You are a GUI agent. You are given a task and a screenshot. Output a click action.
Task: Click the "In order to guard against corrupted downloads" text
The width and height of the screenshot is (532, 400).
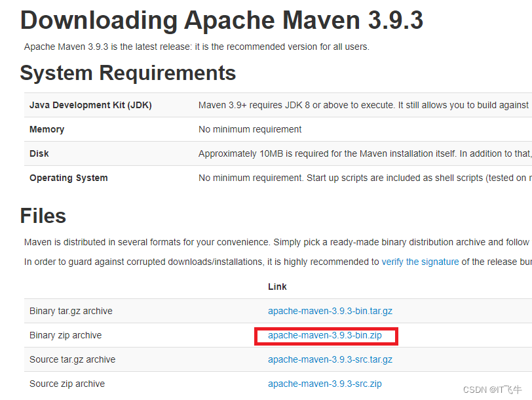click(x=278, y=262)
